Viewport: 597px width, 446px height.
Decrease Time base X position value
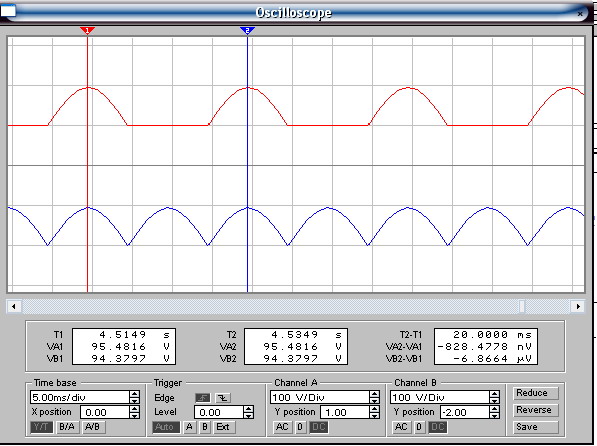tap(134, 416)
